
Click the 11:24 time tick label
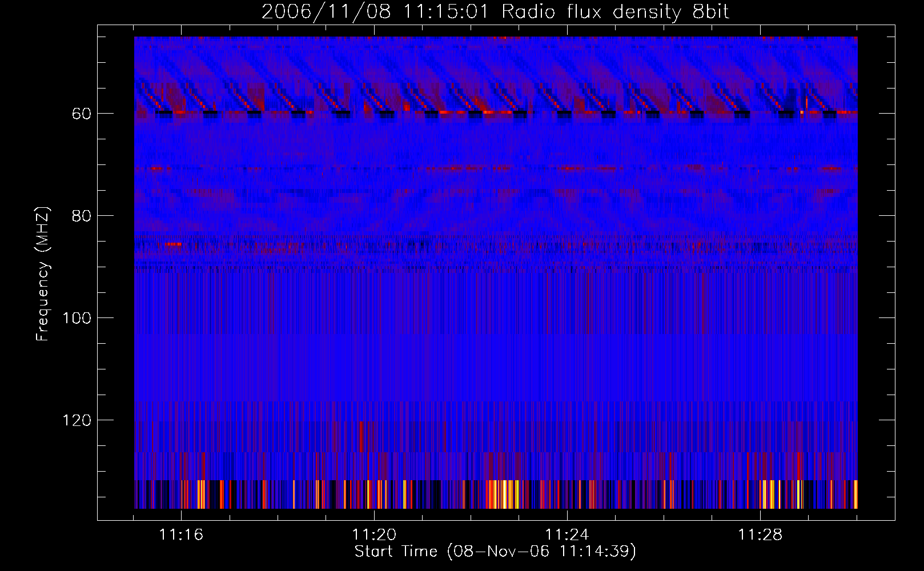(567, 535)
